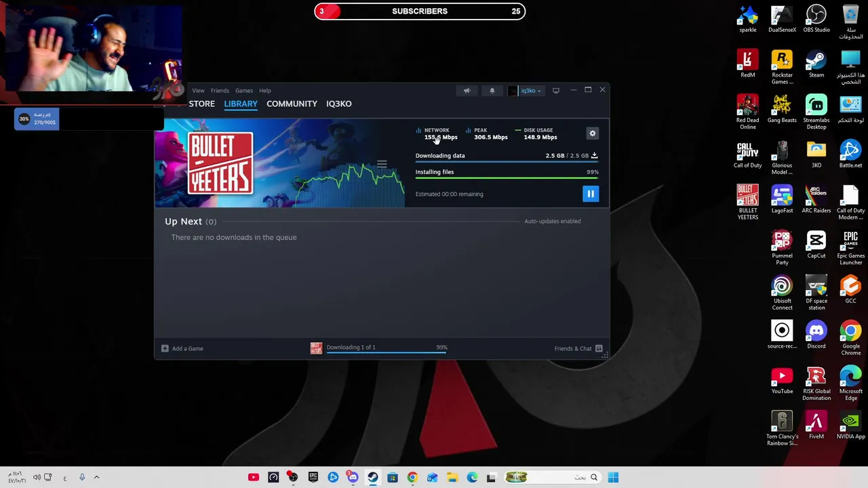Open DualSenseX desktop icon
Image resolution: width=868 pixels, height=488 pixels.
(782, 20)
